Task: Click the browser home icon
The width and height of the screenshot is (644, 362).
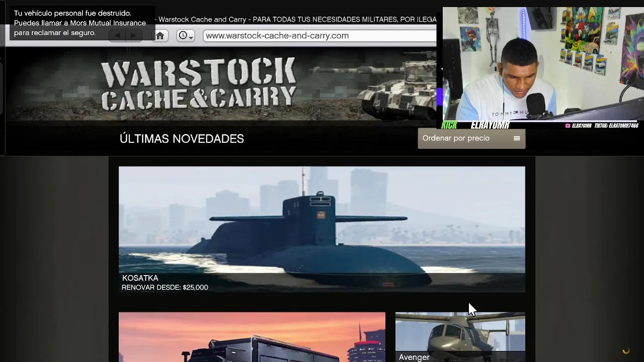Action: 160,36
